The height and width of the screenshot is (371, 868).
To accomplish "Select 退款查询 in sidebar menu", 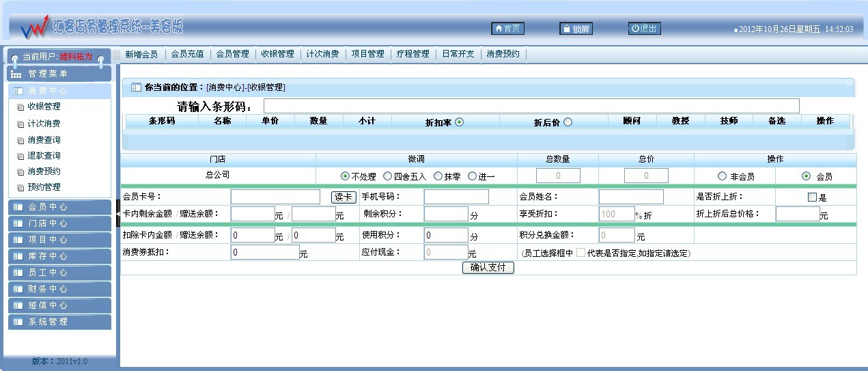I will click(x=44, y=156).
